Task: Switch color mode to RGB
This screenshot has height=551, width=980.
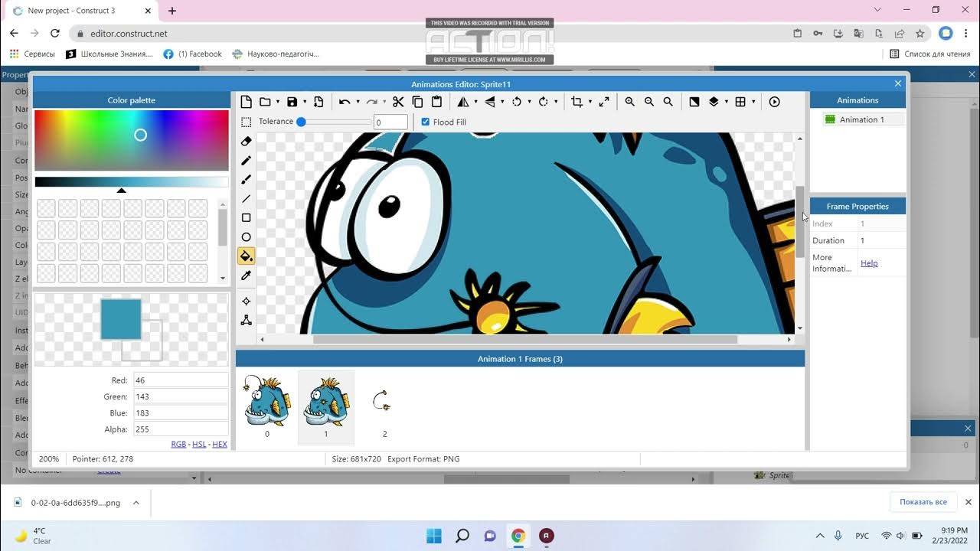Action: pos(178,444)
